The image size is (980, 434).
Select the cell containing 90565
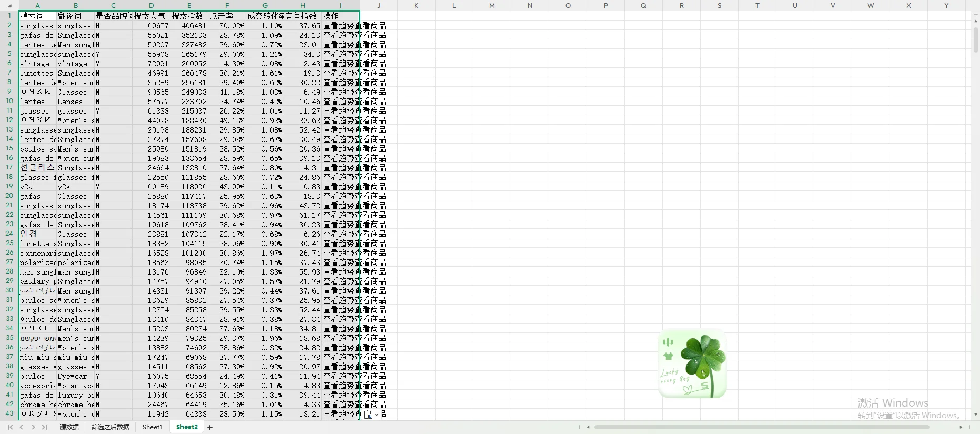pyautogui.click(x=151, y=92)
